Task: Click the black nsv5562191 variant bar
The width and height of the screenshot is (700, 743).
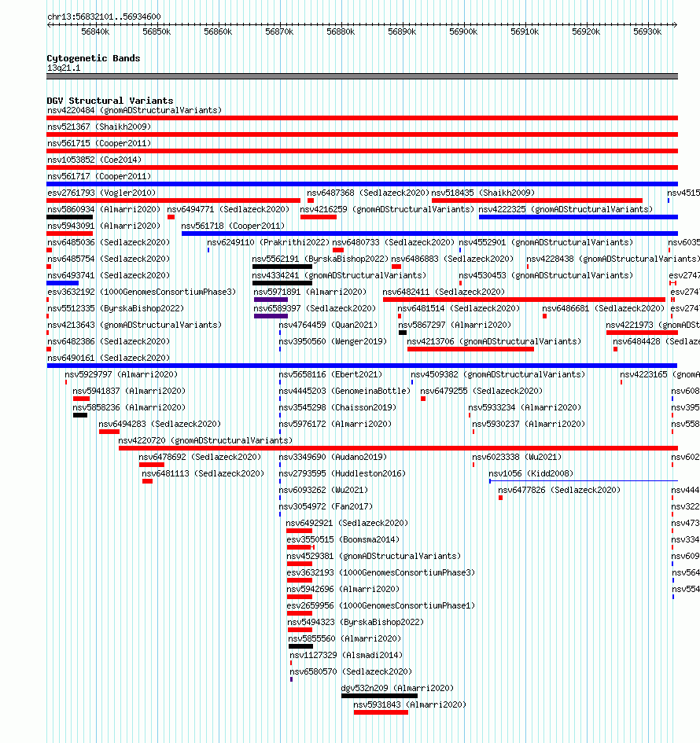Action: pyautogui.click(x=282, y=267)
